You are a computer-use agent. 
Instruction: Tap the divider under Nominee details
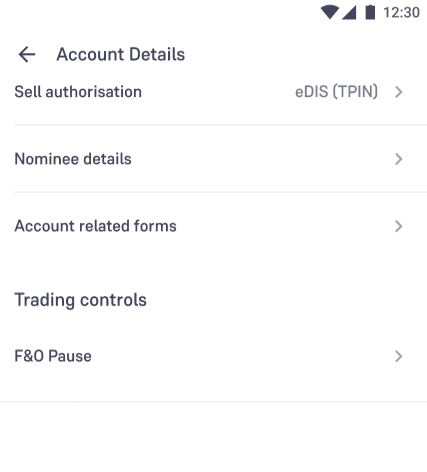click(x=220, y=192)
